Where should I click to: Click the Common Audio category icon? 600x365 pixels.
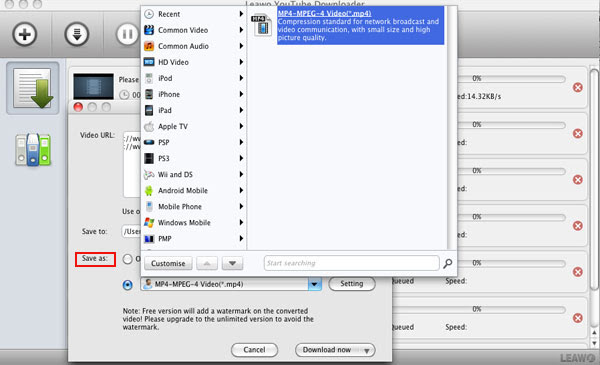tap(149, 46)
